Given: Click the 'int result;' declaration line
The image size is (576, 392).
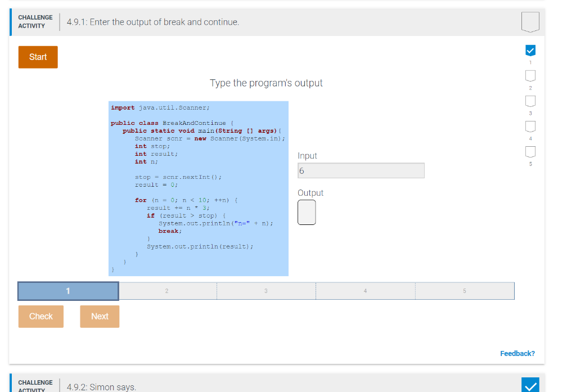Looking at the screenshot, I should [156, 154].
